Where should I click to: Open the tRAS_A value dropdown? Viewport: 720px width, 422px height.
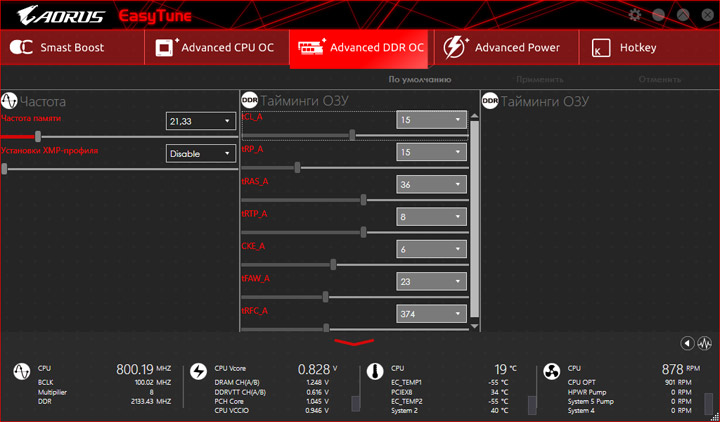point(431,185)
